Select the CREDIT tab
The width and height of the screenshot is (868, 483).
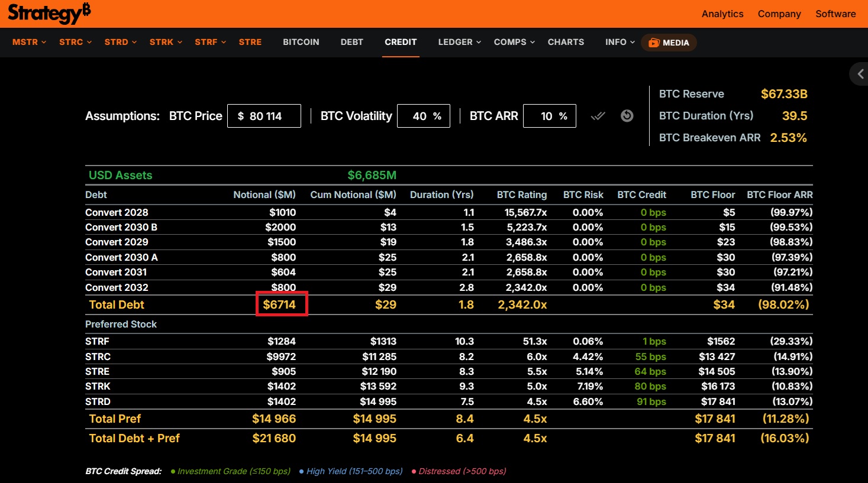pyautogui.click(x=401, y=42)
